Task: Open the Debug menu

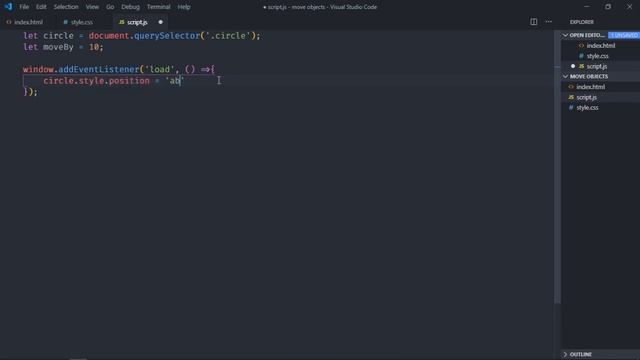Action: [130, 7]
